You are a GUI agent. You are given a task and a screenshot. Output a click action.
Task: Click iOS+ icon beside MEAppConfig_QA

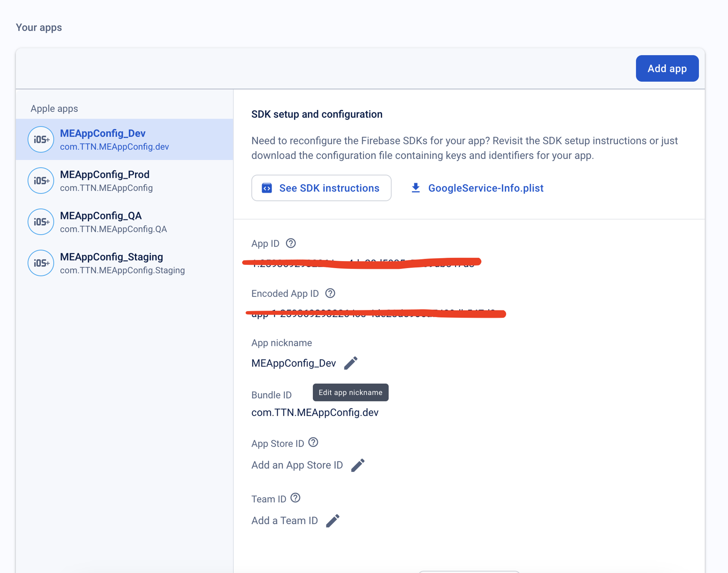click(41, 222)
